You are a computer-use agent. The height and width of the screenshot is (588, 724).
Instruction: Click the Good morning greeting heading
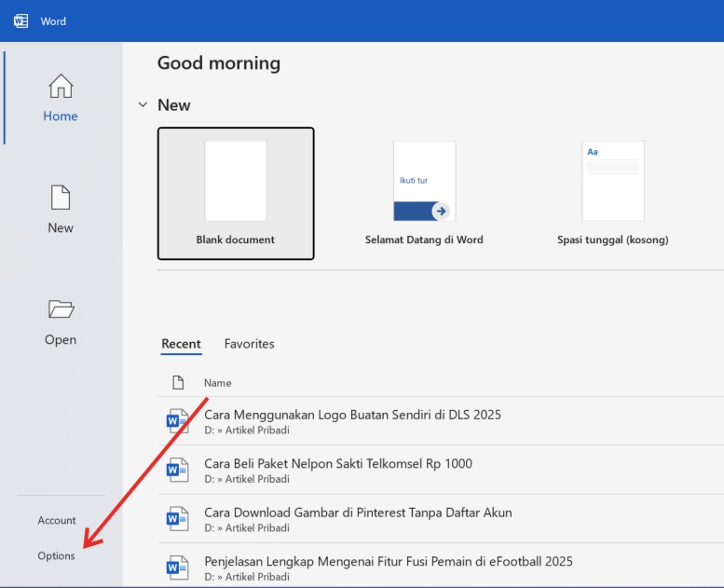219,63
